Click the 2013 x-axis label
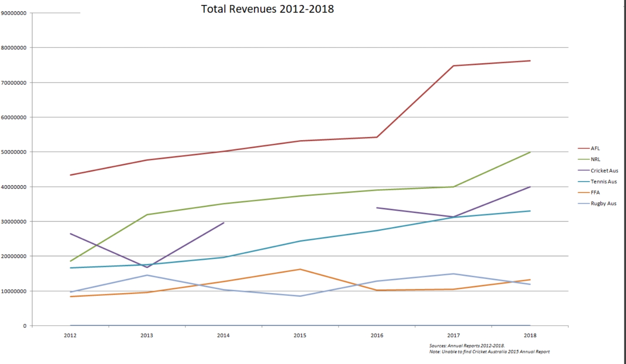 tap(147, 336)
